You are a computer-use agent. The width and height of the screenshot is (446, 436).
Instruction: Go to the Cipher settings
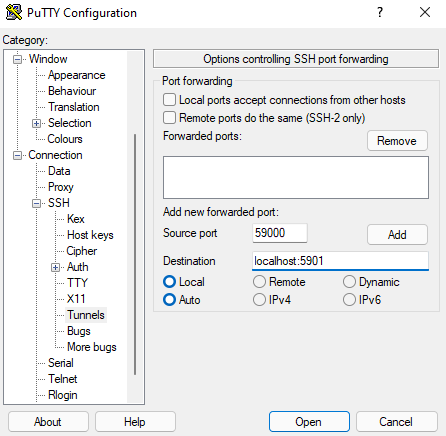click(82, 251)
